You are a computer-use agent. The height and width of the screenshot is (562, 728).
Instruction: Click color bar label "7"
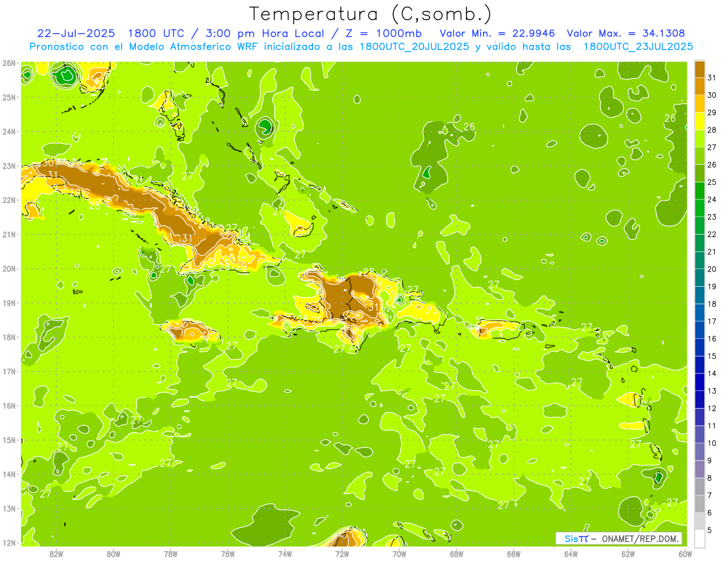tap(710, 495)
